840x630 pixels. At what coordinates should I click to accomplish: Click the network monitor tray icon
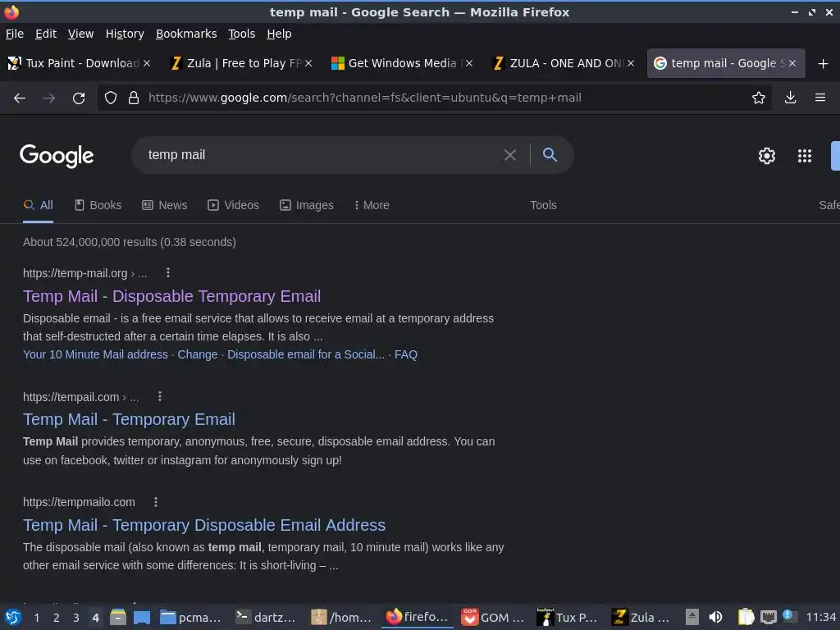pos(768,617)
